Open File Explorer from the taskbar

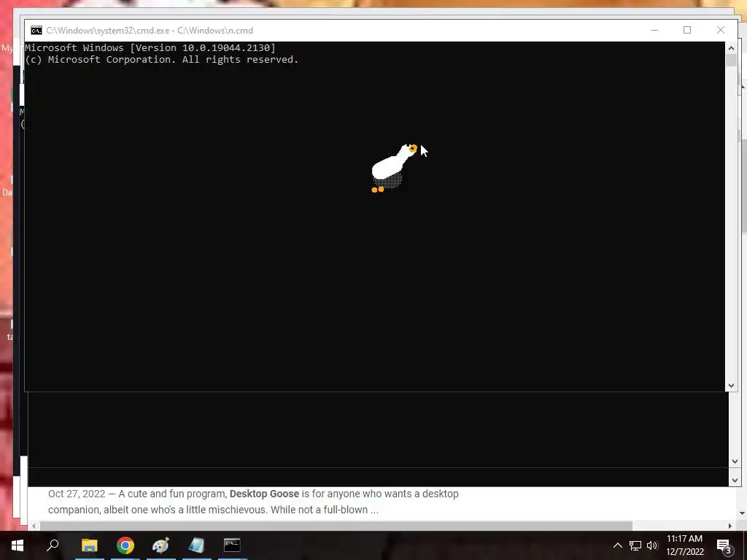click(89, 545)
